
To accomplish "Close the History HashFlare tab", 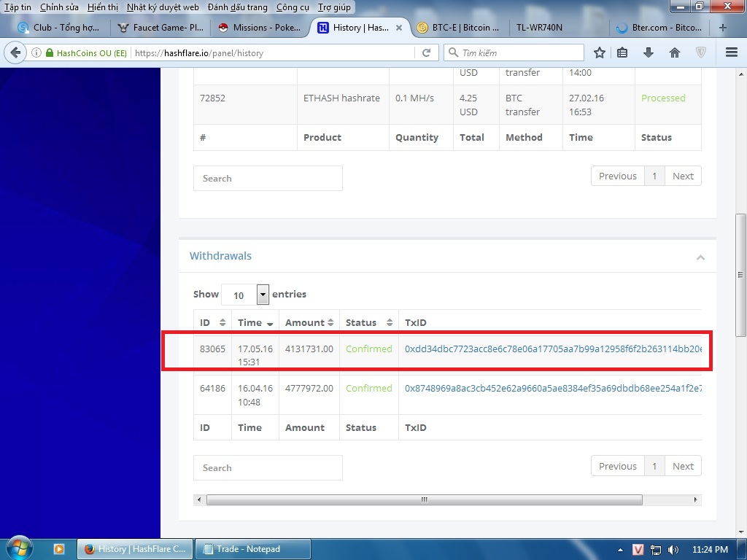I will point(399,28).
